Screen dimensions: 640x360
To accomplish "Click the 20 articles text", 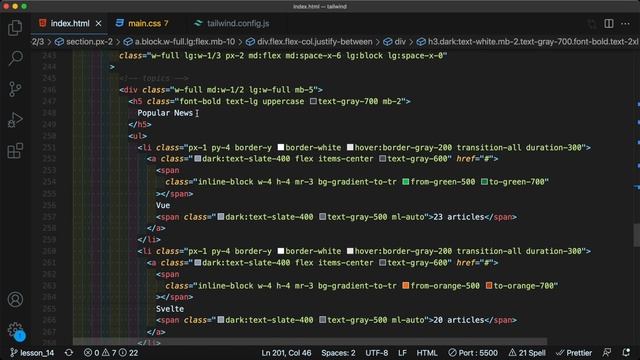I will tap(459, 320).
